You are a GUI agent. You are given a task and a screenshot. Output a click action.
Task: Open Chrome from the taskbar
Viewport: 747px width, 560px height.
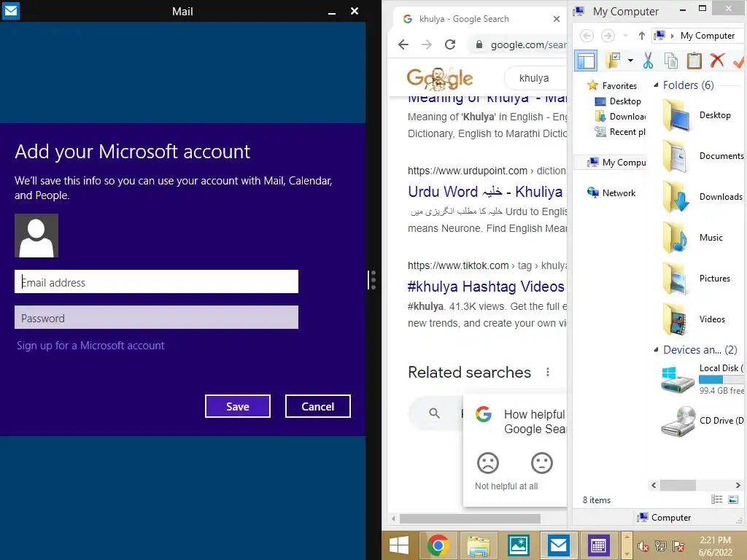click(438, 545)
